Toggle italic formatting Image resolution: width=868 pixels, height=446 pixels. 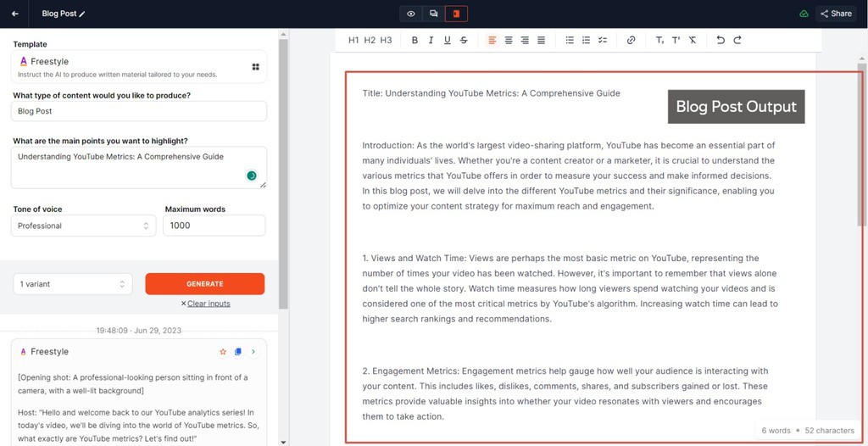point(431,40)
